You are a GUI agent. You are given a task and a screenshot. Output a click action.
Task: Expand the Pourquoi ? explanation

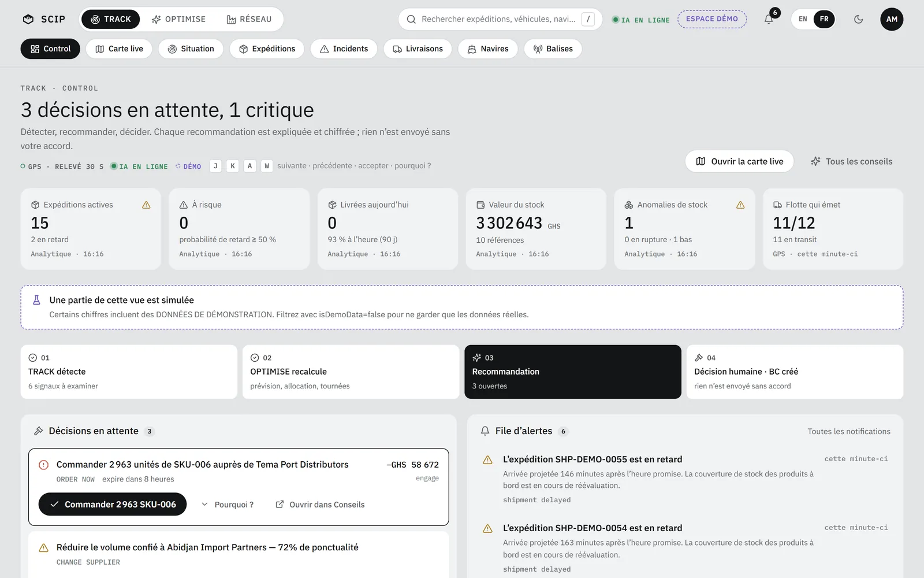point(228,505)
